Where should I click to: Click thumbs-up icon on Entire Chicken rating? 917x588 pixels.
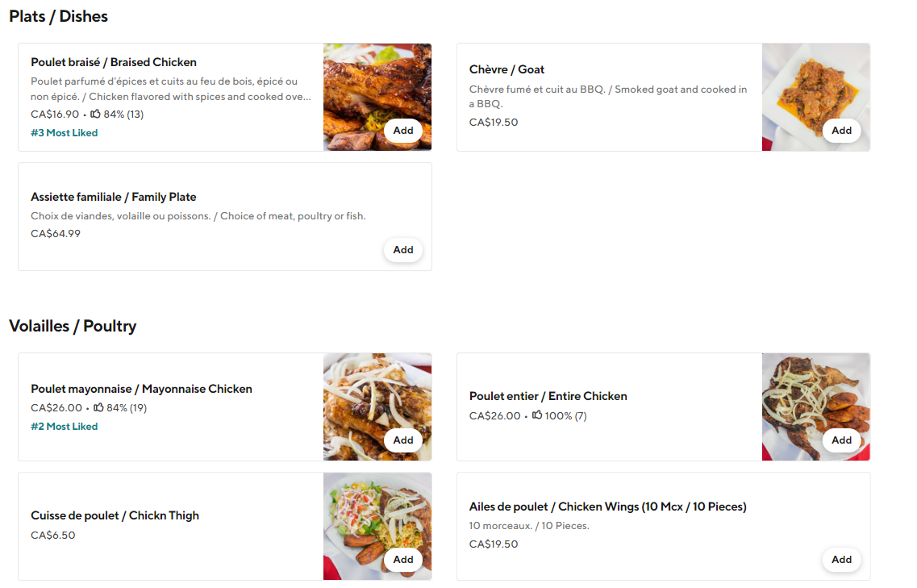click(537, 415)
